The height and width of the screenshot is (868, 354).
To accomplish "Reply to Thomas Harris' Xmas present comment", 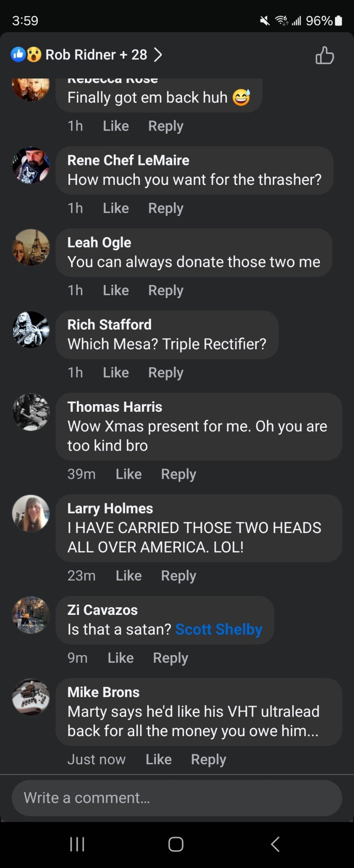I will point(178,474).
